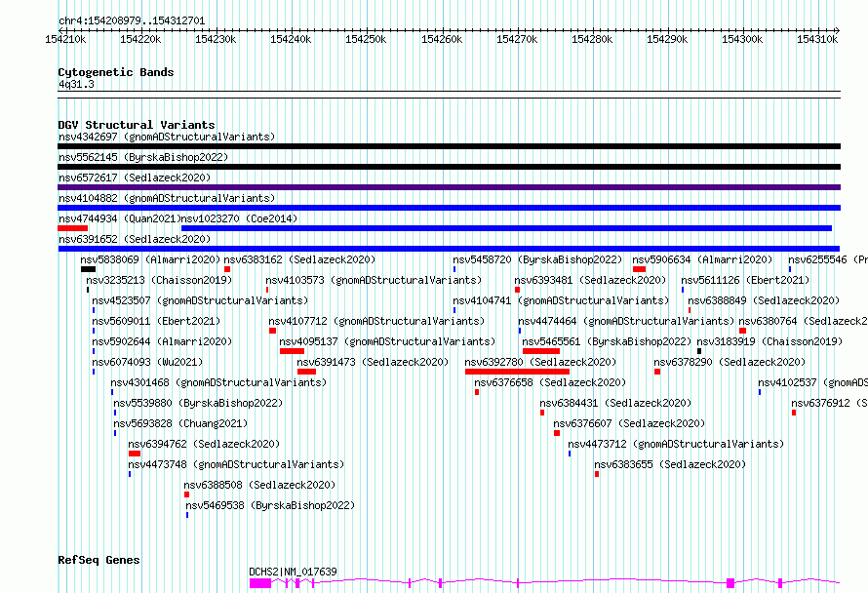Open nsv5539880 ByrskaBishop2022 variant

[198, 403]
